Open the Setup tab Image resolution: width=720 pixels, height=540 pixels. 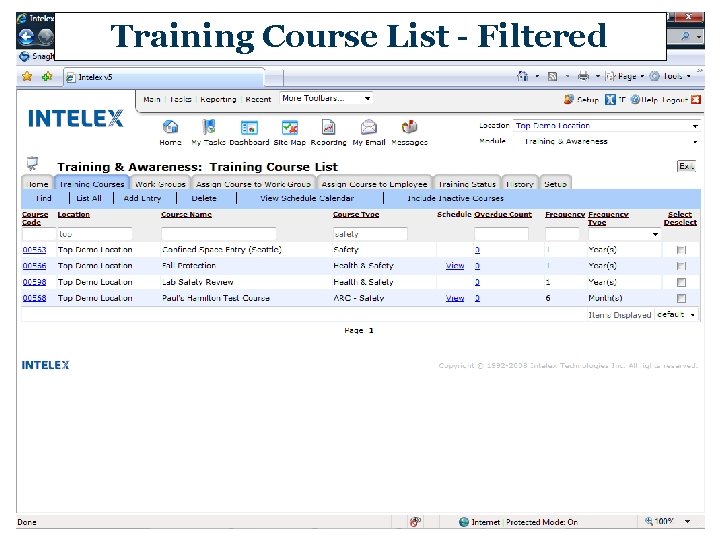tap(555, 184)
